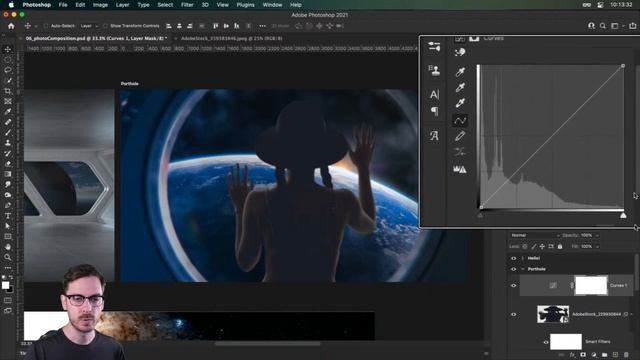
Task: Pick the gray point eyedropper in Curves
Action: pyautogui.click(x=460, y=87)
